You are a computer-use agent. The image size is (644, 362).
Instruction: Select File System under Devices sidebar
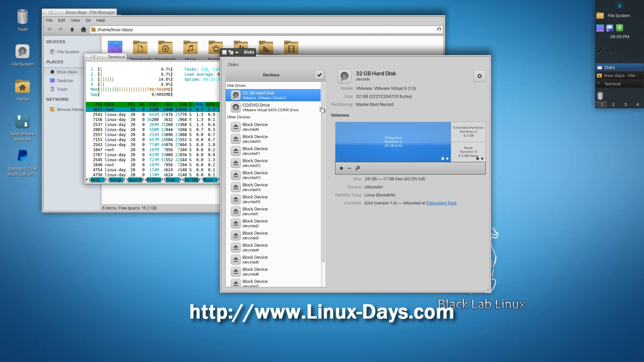coord(64,52)
